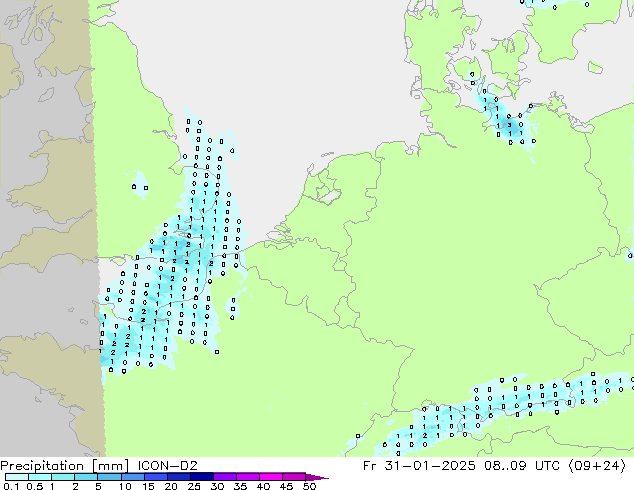Image resolution: width=634 pixels, height=490 pixels.
Task: Click the over-50 arrow tip of legend
Action: 317,477
